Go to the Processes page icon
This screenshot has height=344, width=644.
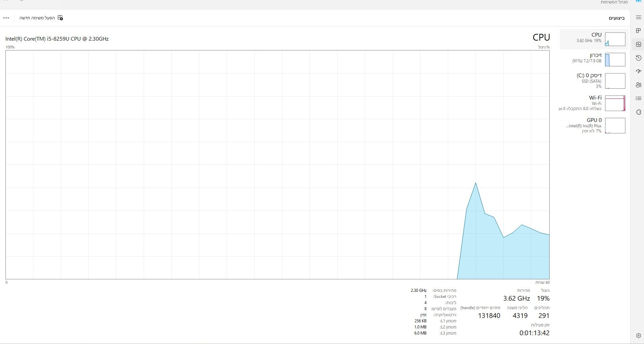[x=638, y=31]
